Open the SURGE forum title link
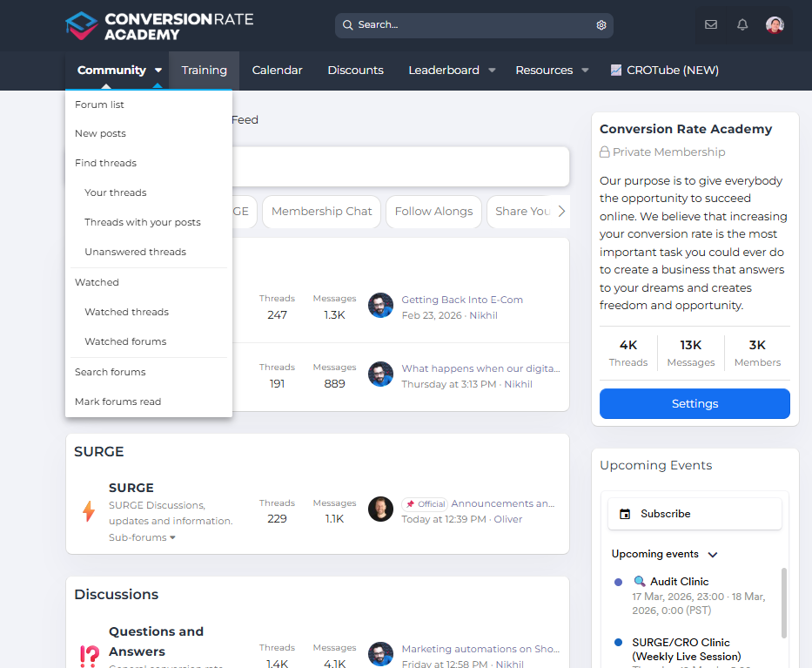Viewport: 812px width, 668px height. point(131,488)
